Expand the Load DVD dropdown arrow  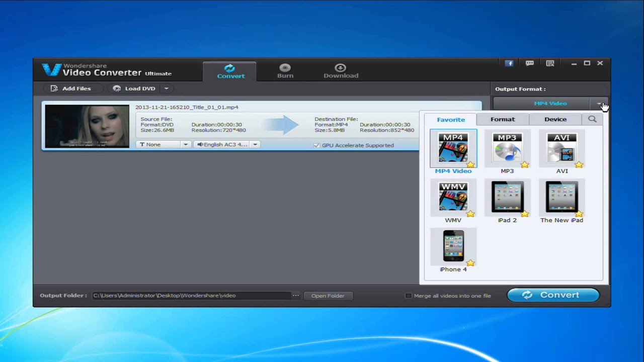tap(167, 88)
